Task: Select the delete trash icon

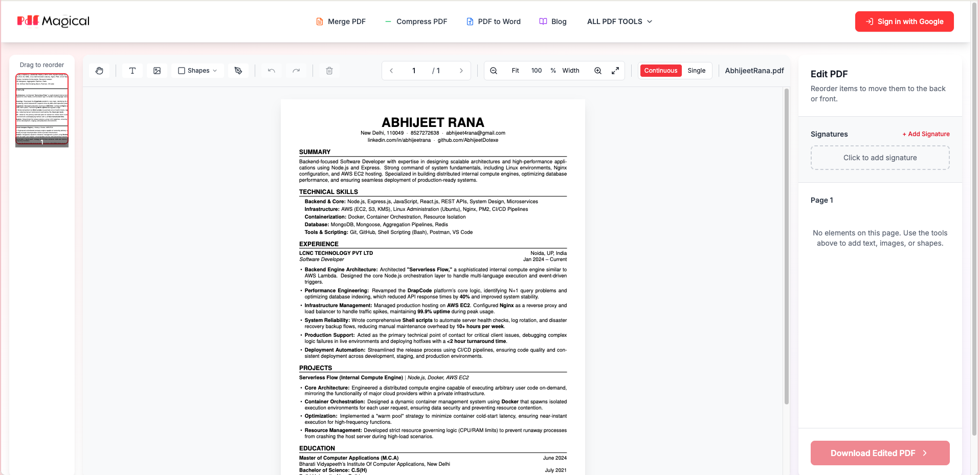Action: click(329, 70)
